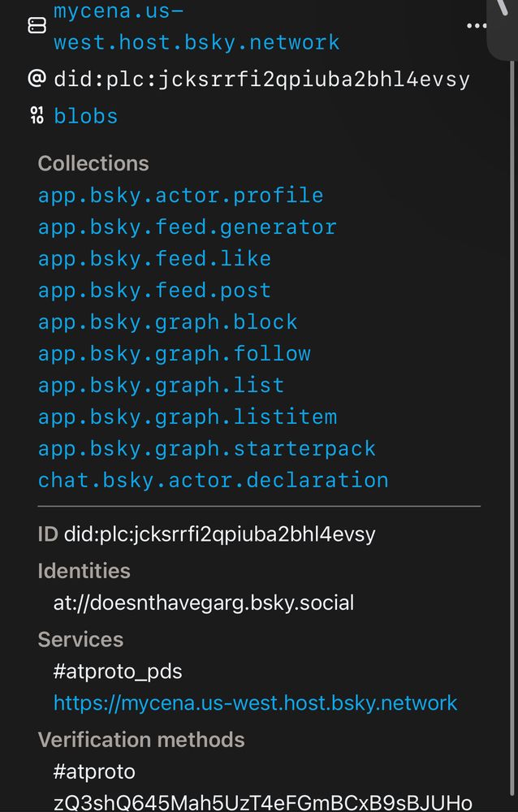The height and width of the screenshot is (812, 518).
Task: Browse the app.bsky.feed.like collection
Action: pos(154,259)
